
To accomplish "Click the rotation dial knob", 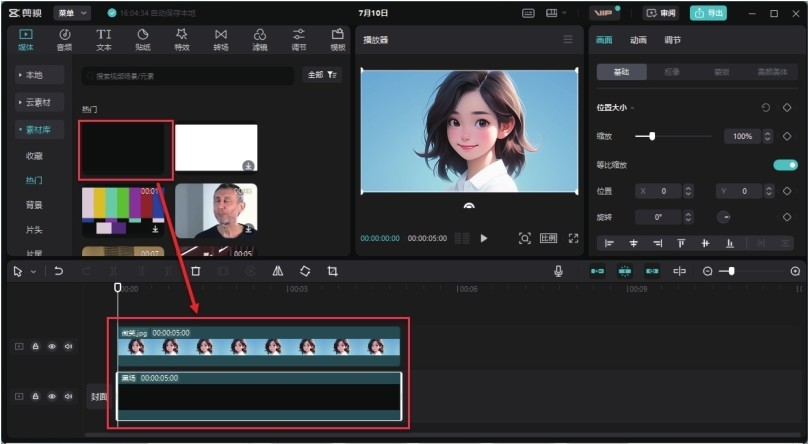I will click(724, 217).
